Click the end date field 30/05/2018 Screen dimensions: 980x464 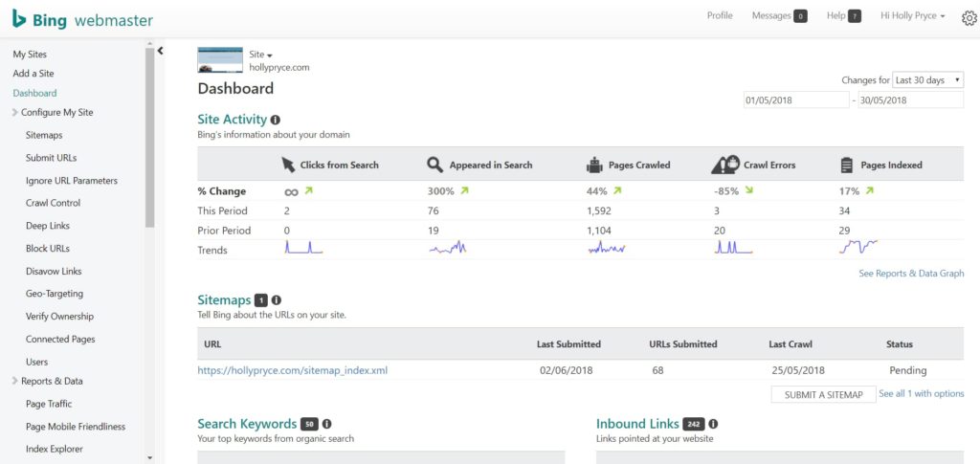coord(911,99)
